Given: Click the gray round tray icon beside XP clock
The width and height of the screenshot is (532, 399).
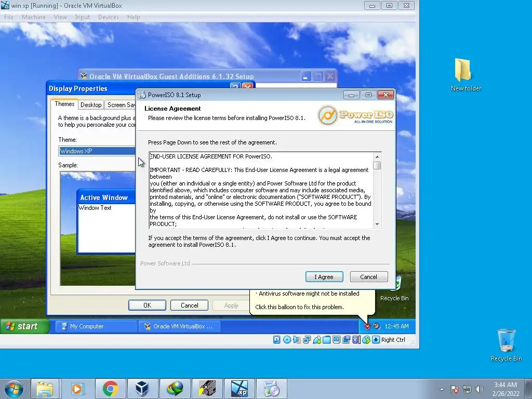Looking at the screenshot, I should [x=376, y=326].
